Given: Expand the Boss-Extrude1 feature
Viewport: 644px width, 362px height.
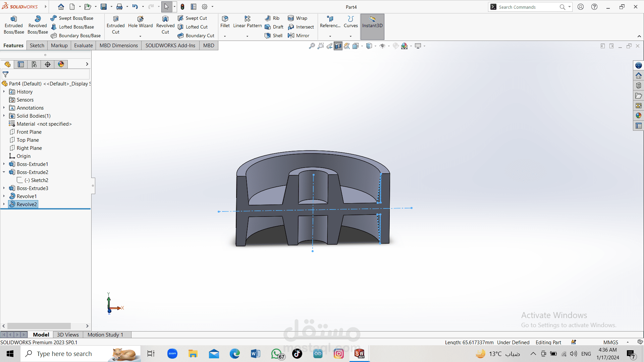Looking at the screenshot, I should (4, 164).
